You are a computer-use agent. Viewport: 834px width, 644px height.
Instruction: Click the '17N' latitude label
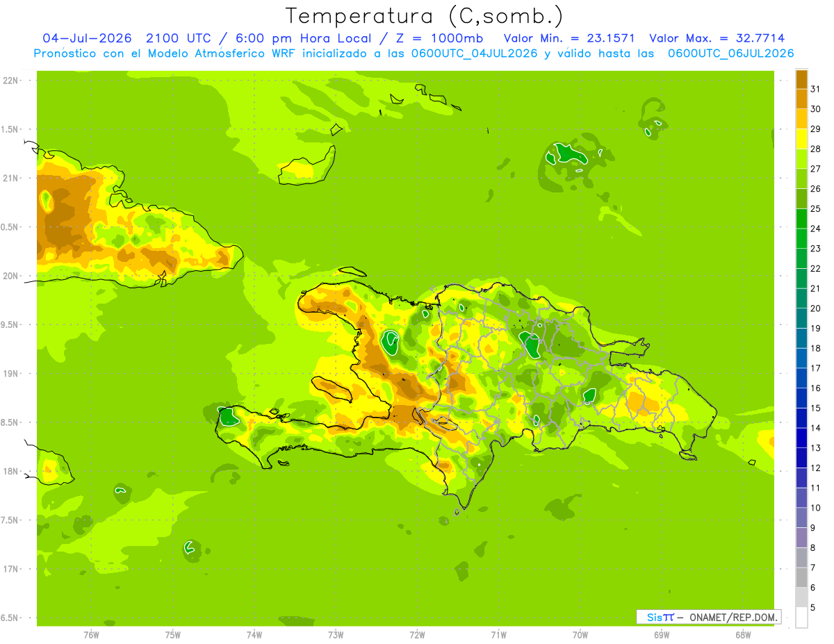[12, 569]
